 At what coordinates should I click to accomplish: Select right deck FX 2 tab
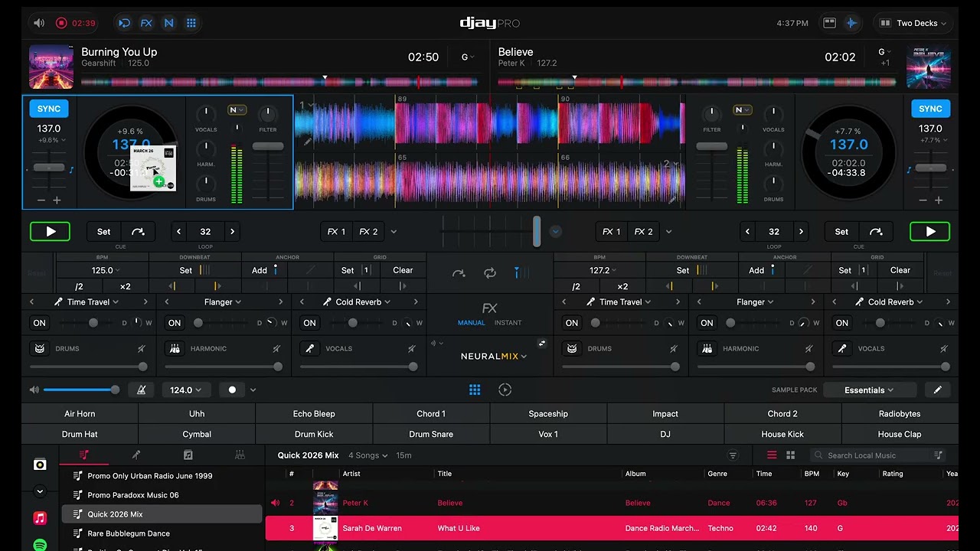pos(643,231)
